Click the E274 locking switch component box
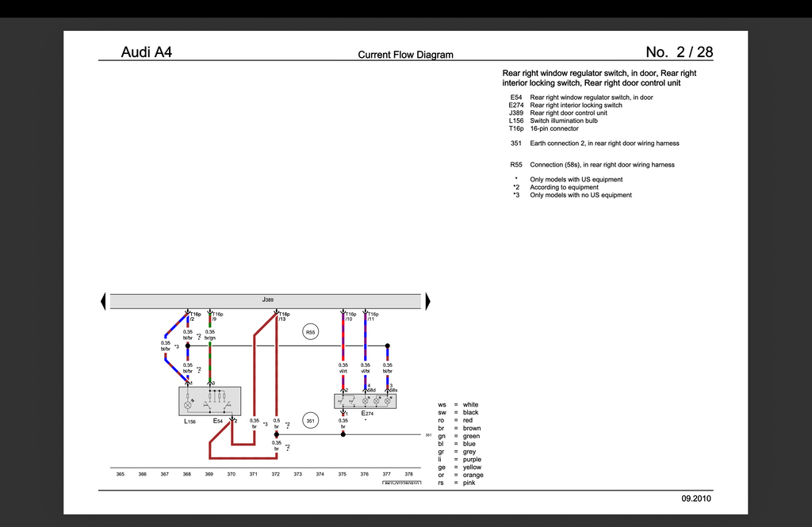Image resolution: width=812 pixels, height=527 pixels. [x=365, y=401]
